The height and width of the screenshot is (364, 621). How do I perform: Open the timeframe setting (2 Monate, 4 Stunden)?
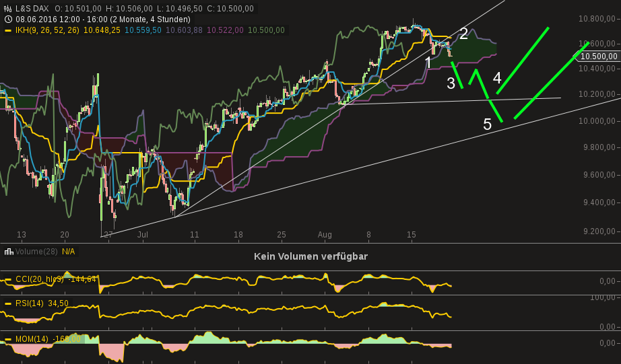(150, 19)
